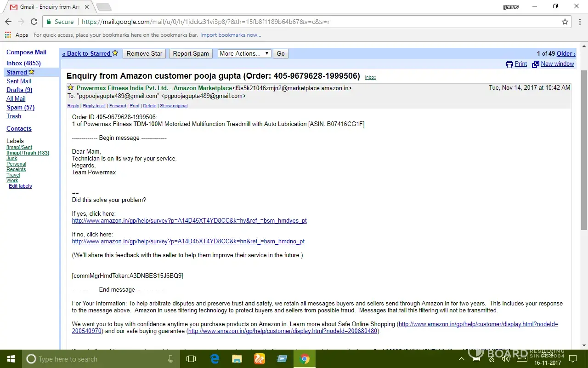Expand the More Actions dropdown
The width and height of the screenshot is (588, 368).
click(x=244, y=53)
